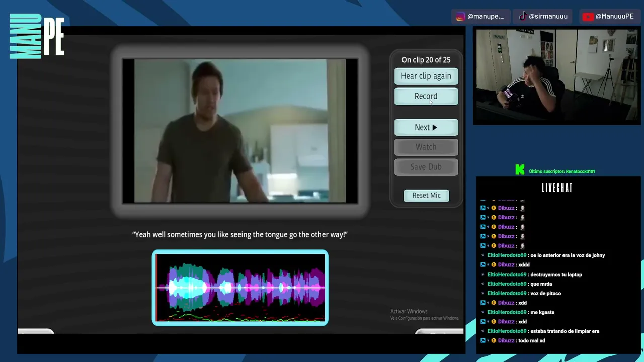Image resolution: width=644 pixels, height=362 pixels.
Task: Select chat message "destruyamos tu laptop"
Action: click(x=556, y=275)
